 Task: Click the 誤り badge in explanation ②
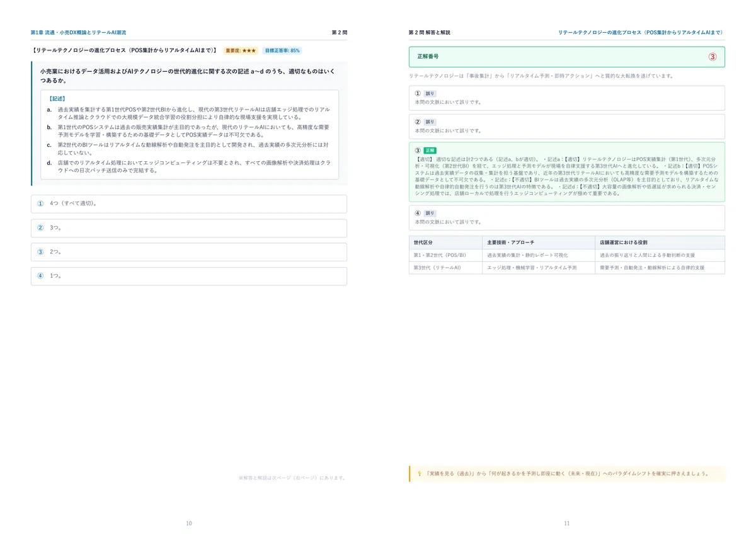(430, 122)
